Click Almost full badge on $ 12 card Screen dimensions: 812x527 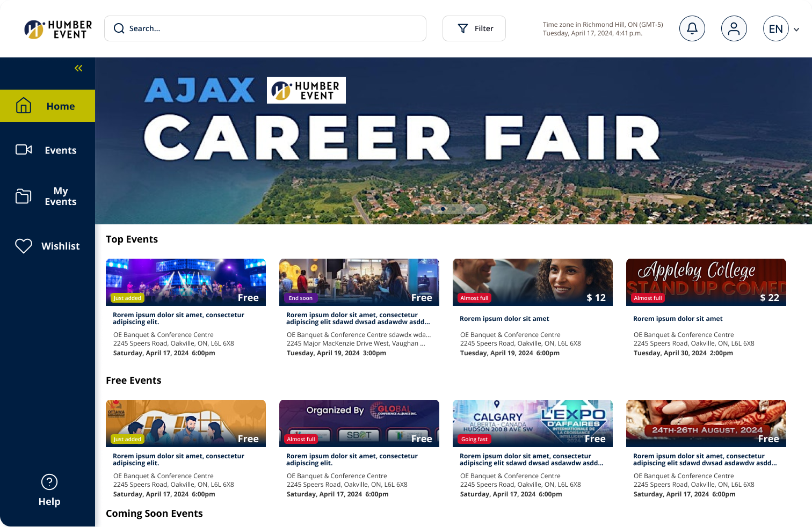(474, 298)
